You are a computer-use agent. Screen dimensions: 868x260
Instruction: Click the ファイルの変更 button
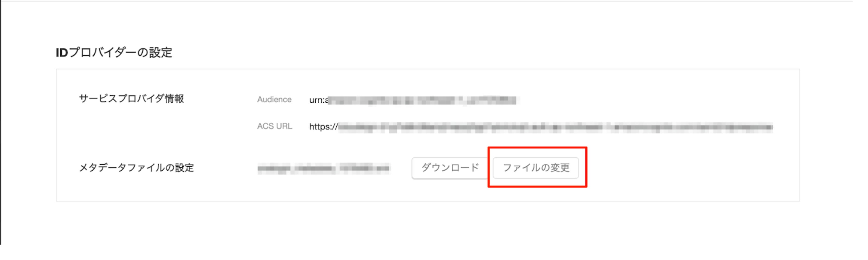536,167
